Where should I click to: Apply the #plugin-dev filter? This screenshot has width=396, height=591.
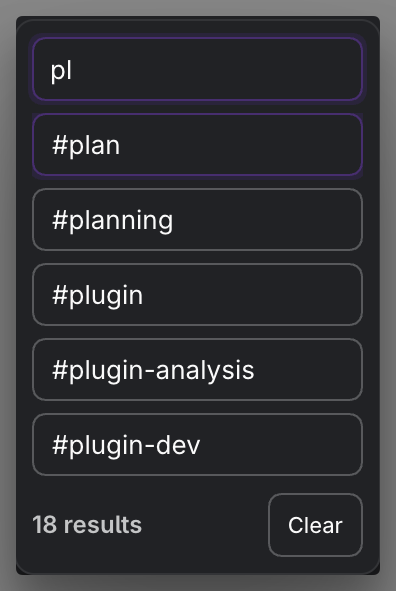(x=197, y=445)
